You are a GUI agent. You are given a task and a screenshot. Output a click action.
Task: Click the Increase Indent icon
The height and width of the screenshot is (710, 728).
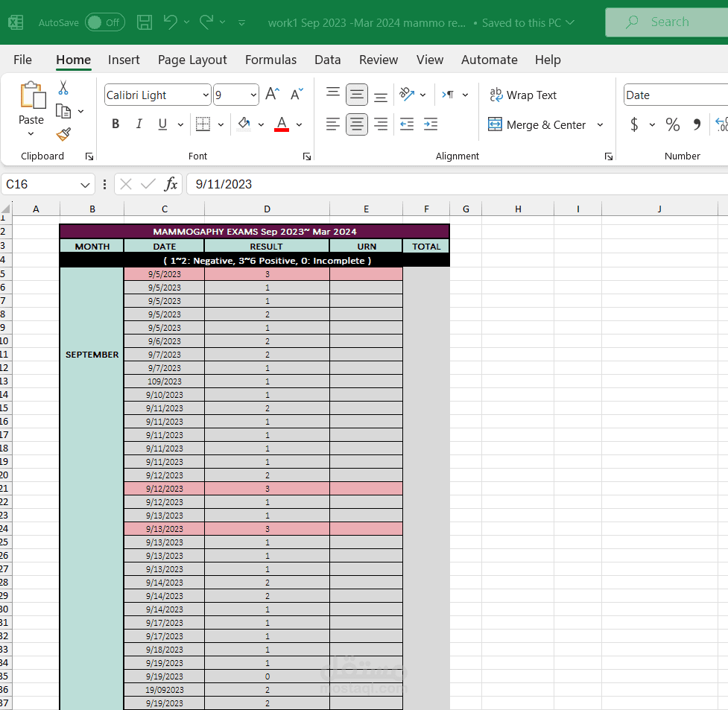click(x=431, y=124)
